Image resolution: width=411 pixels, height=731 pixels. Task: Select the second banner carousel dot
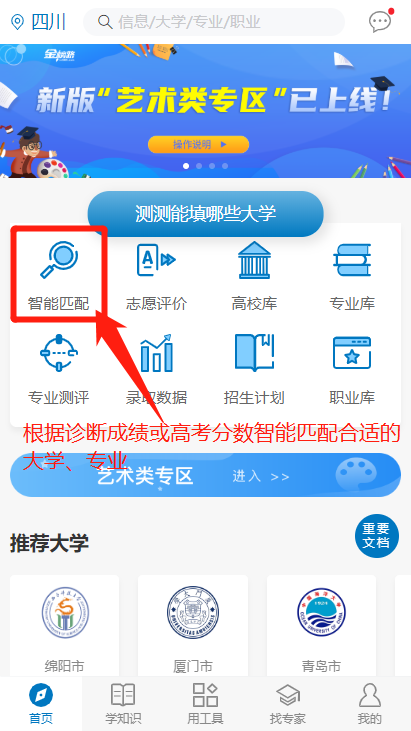pos(199,166)
